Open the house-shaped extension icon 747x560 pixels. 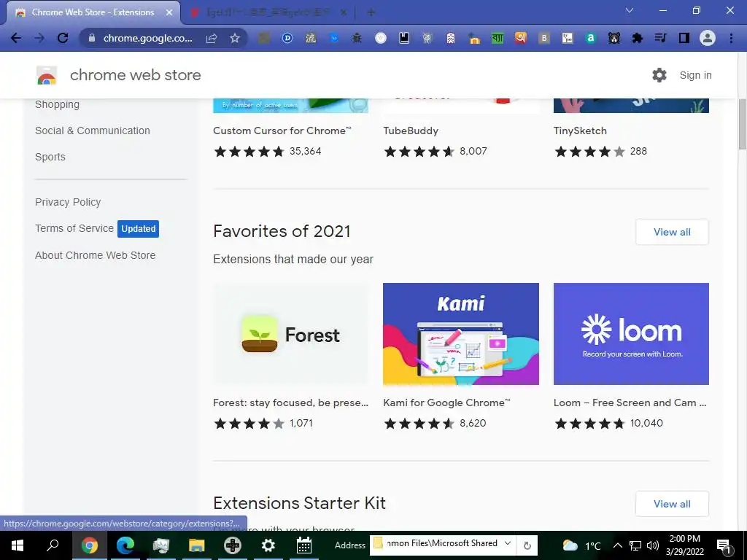474,38
